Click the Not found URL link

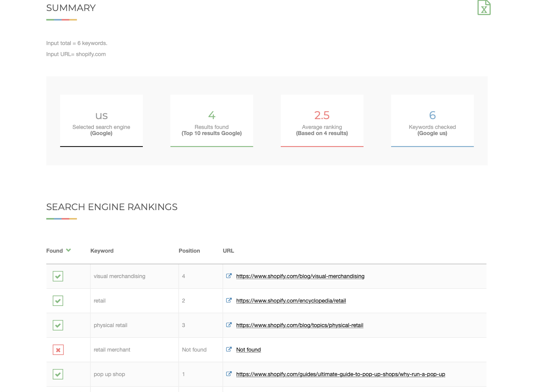[x=248, y=350]
